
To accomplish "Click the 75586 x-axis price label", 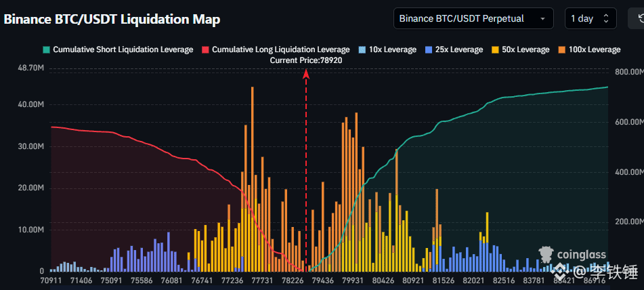I will pos(142,281).
